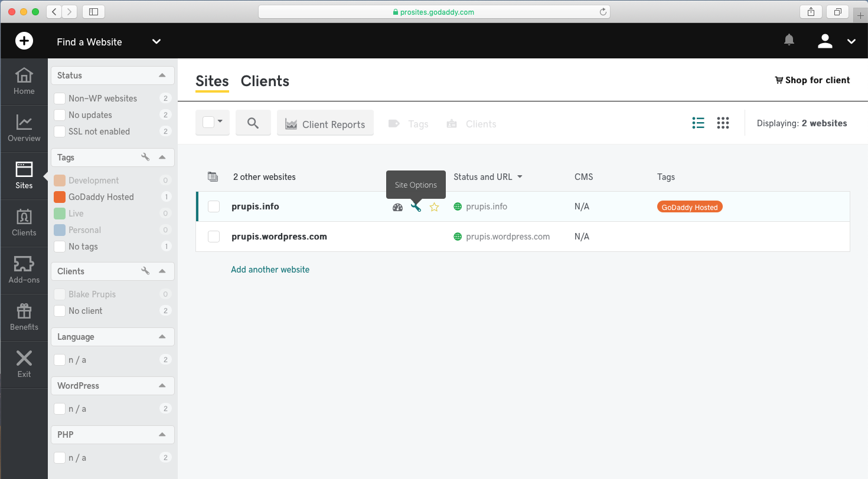
Task: Select the orange GoDaddy Hosted tag swatch
Action: tap(60, 197)
